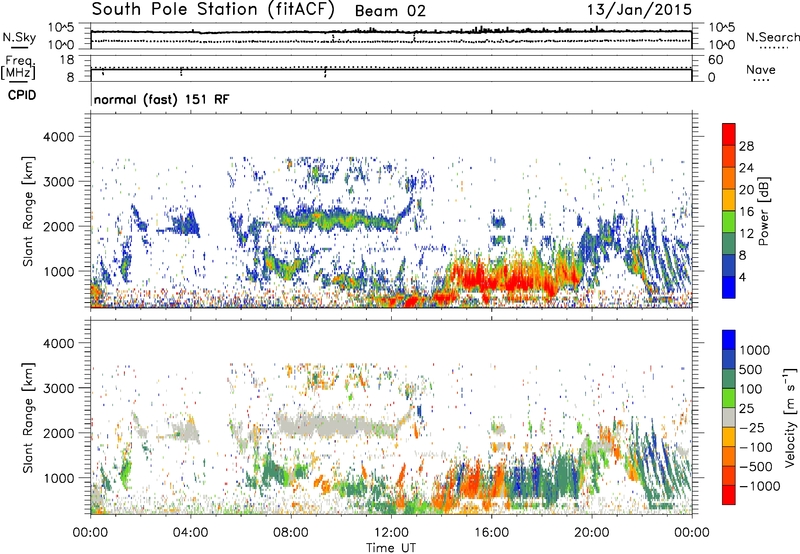Pick the gray segment of the velocity color bar
Image resolution: width=800 pixels, height=554 pixels.
click(729, 418)
